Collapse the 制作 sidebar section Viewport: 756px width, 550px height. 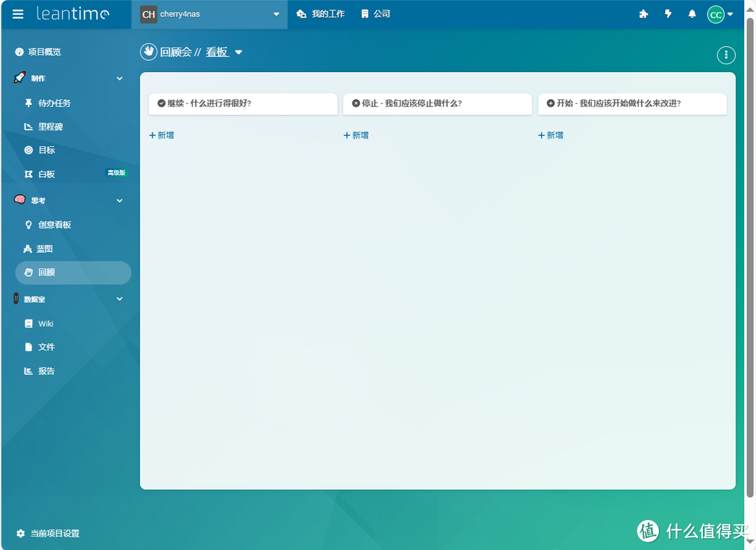tap(120, 78)
